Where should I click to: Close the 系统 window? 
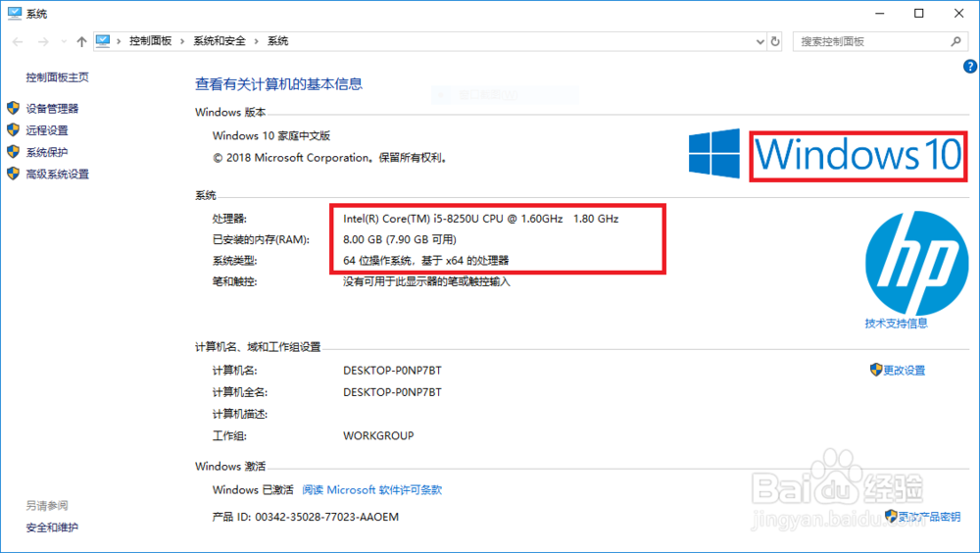tap(958, 13)
